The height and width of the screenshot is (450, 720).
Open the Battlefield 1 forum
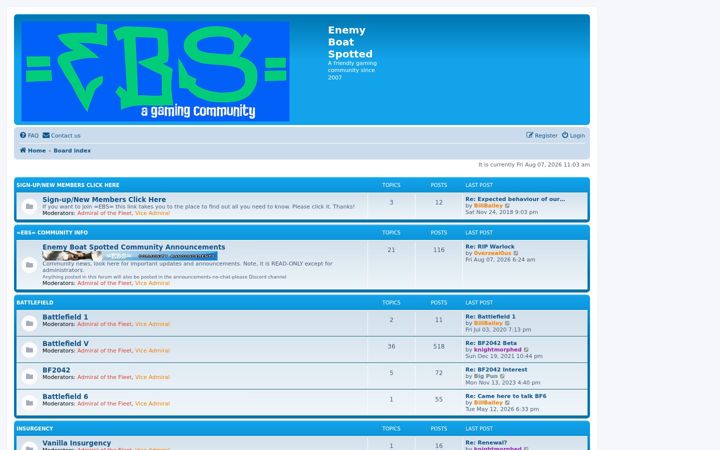coord(65,317)
